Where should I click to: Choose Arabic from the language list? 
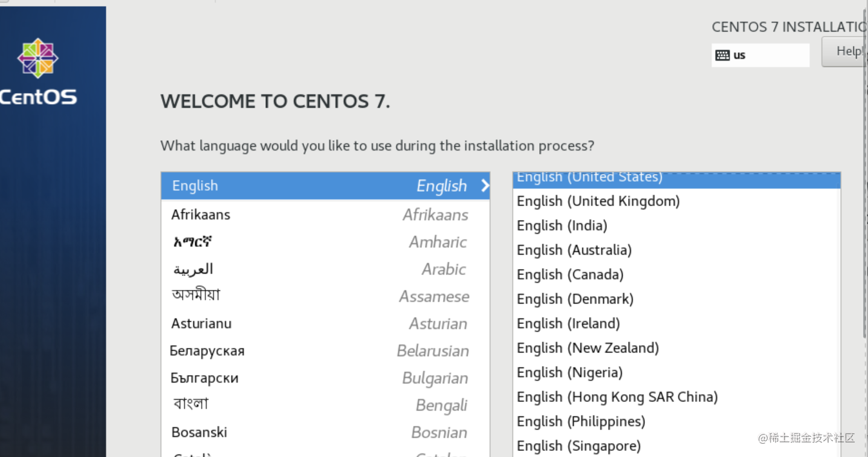(325, 269)
